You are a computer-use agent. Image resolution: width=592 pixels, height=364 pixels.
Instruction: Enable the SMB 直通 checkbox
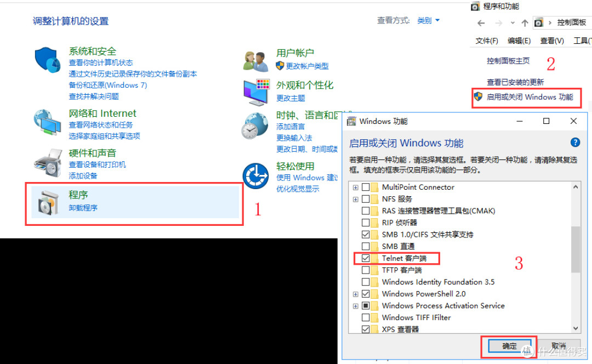[x=366, y=247]
